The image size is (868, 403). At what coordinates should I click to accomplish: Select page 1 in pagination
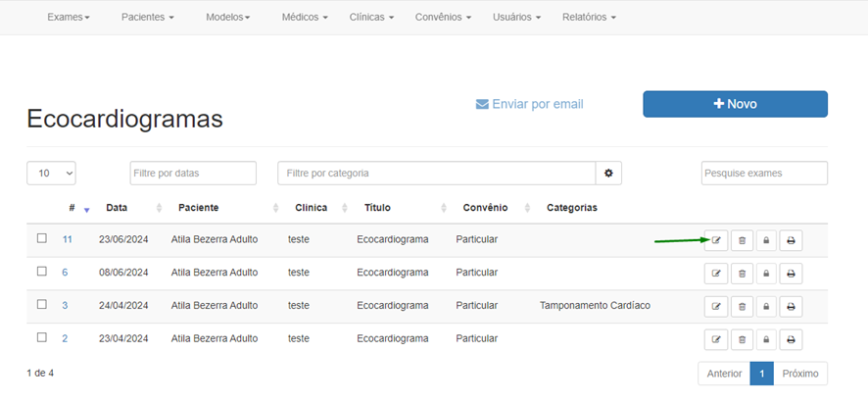click(x=762, y=374)
